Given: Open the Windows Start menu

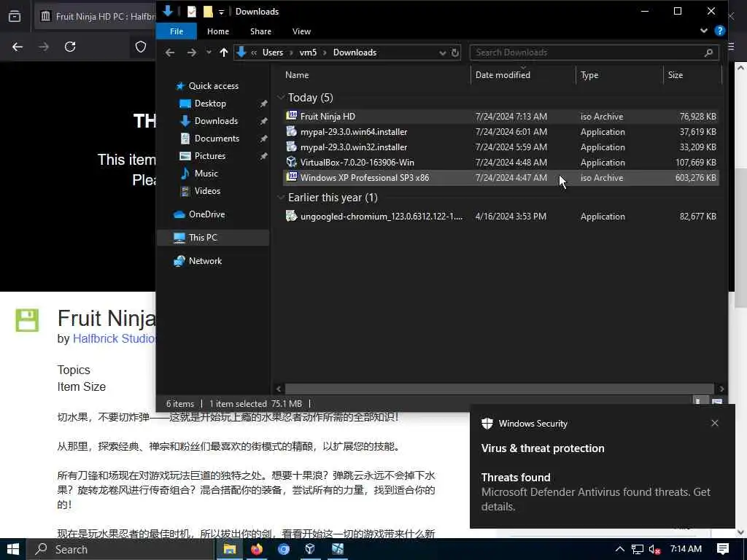Looking at the screenshot, I should click(x=13, y=549).
